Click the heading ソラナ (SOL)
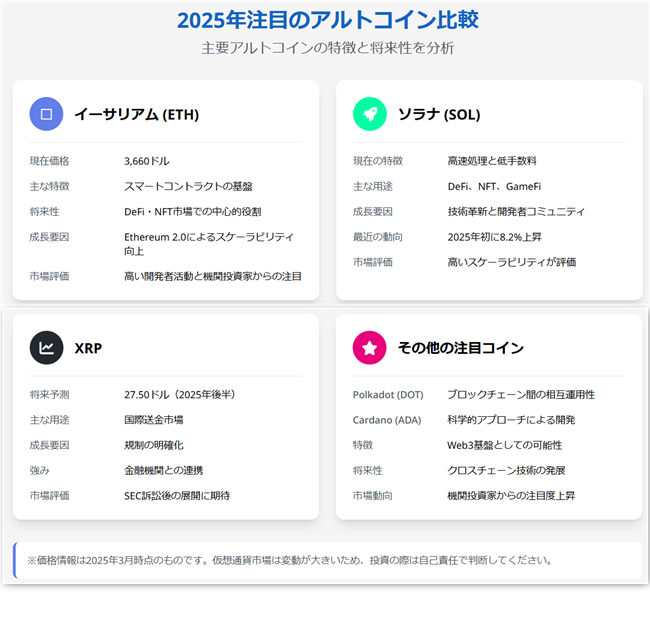 point(439,114)
